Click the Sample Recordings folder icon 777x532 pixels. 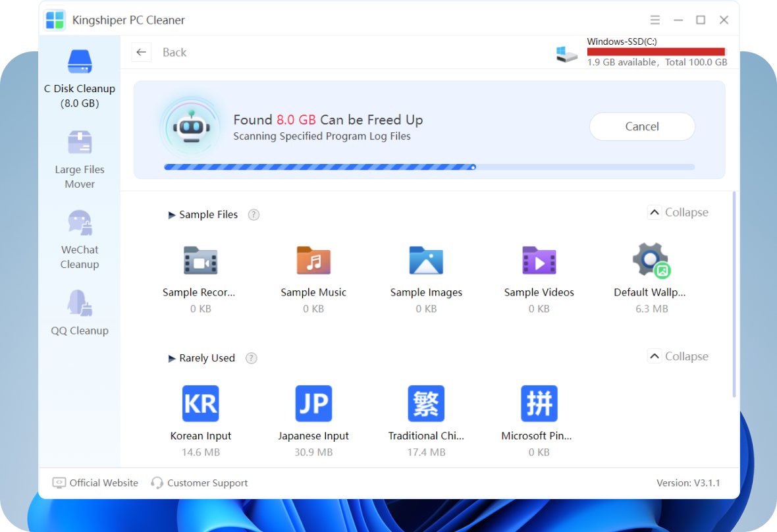click(200, 261)
